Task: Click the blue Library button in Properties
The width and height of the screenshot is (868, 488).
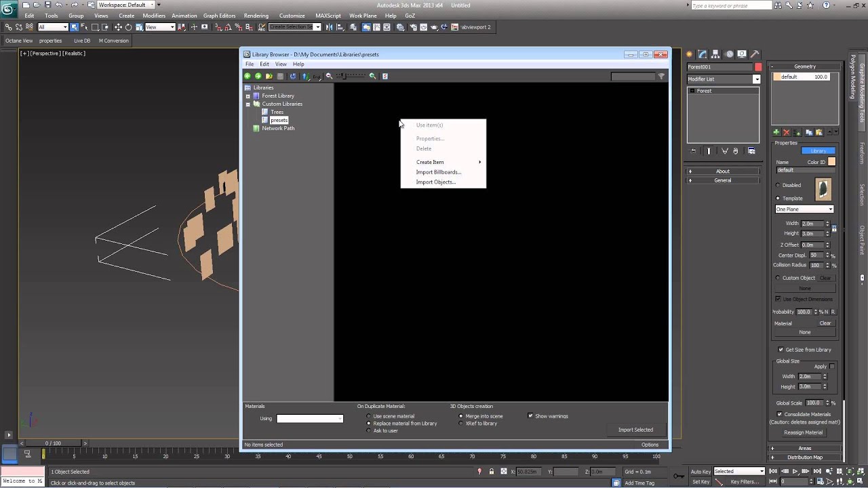Action: 818,151
